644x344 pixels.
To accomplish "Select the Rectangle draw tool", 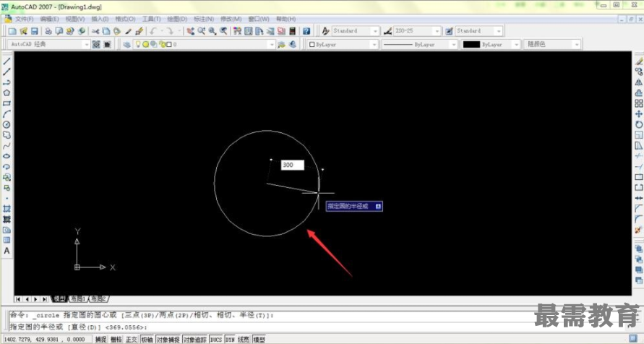I will 7,103.
